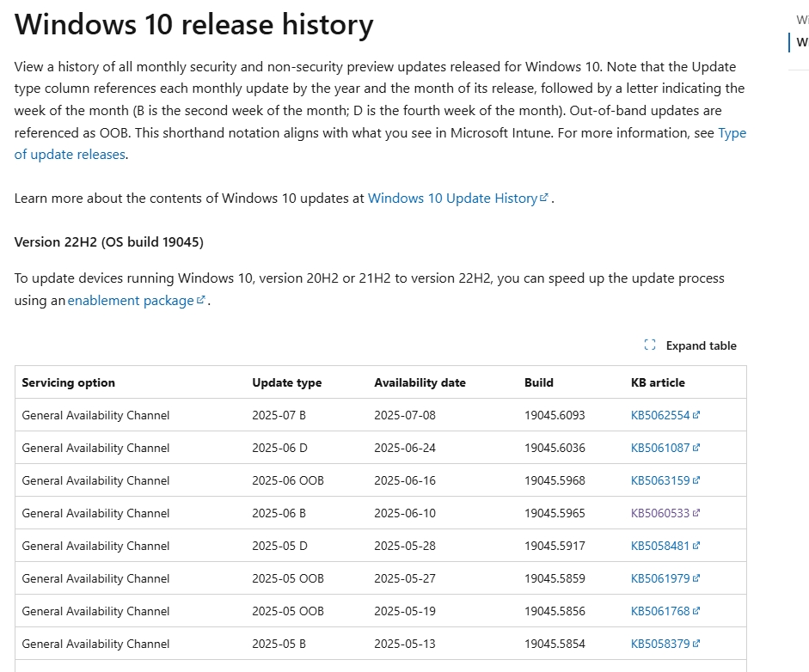This screenshot has height=672, width=809.
Task: Click 'General Availability Channel' in the 19045.5856 row
Action: pos(95,611)
